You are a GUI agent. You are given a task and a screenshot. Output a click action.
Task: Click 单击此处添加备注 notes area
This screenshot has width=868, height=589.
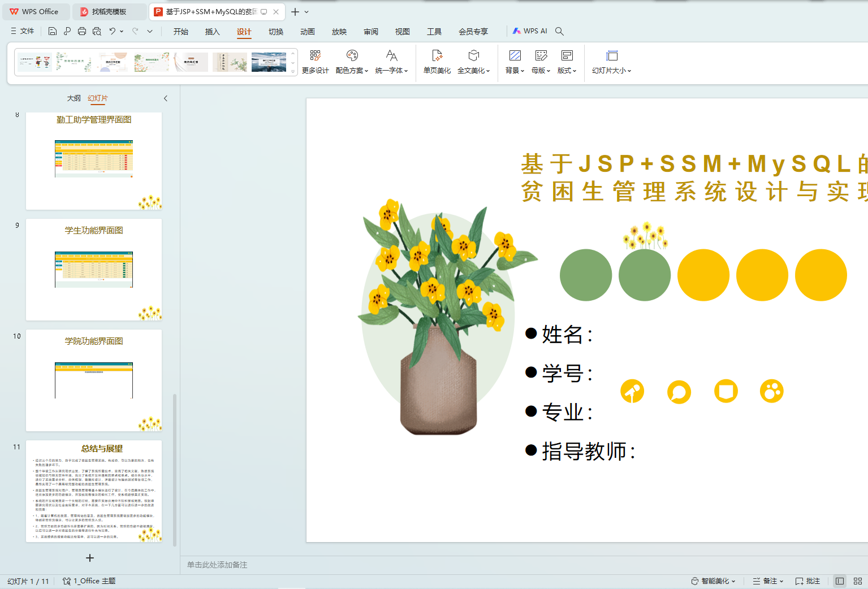pos(217,565)
